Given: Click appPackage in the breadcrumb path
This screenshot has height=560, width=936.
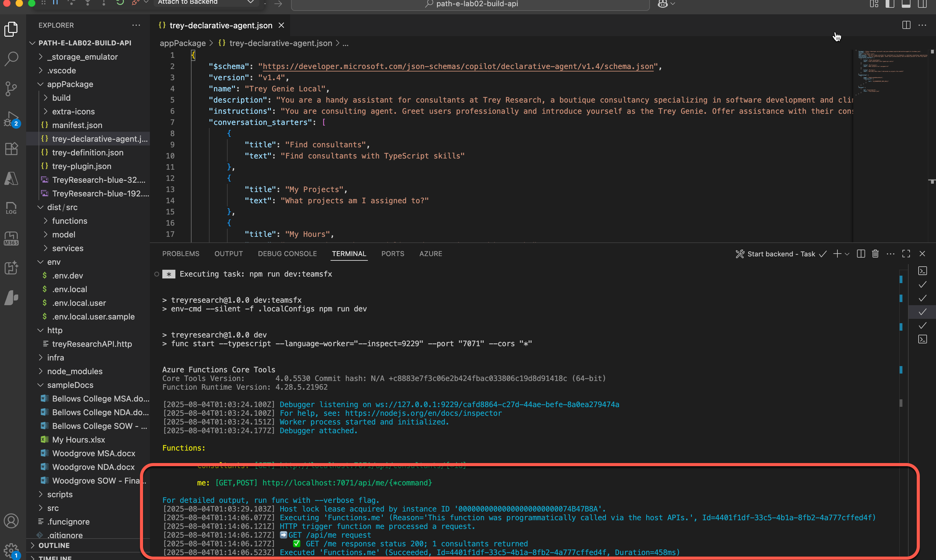Looking at the screenshot, I should (183, 44).
